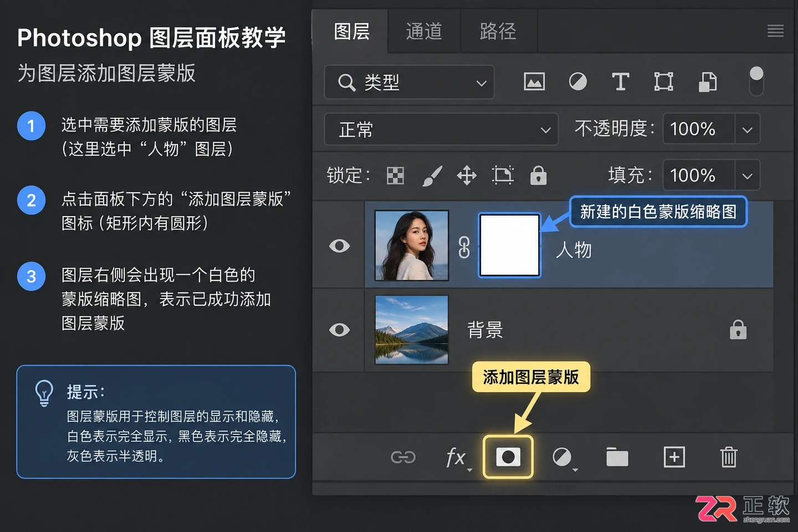Switch to the 图层 tab

point(352,31)
